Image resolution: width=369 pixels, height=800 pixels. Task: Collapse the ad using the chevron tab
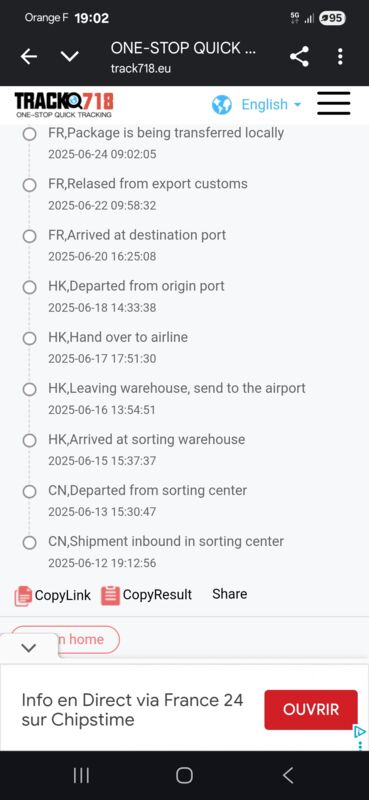tap(29, 648)
